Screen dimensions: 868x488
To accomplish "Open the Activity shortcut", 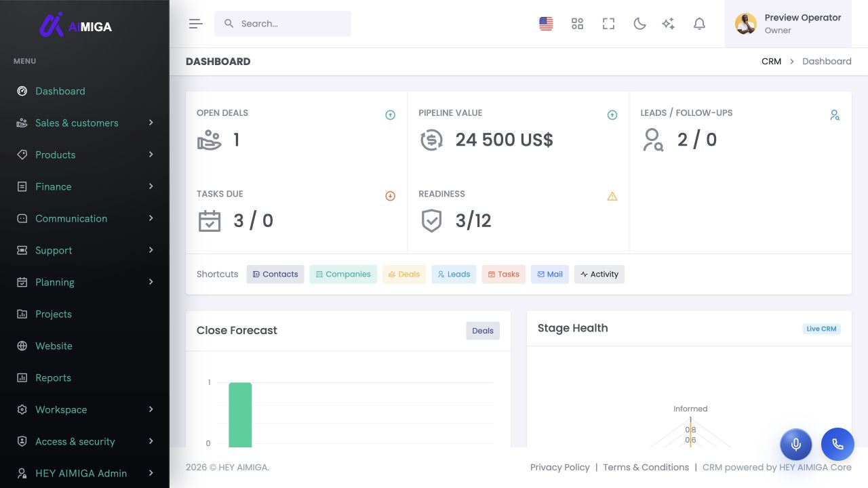I will coord(599,274).
